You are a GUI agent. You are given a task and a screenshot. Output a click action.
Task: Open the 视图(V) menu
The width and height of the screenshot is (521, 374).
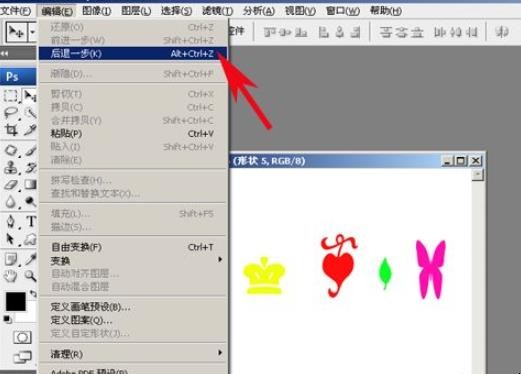pyautogui.click(x=300, y=11)
